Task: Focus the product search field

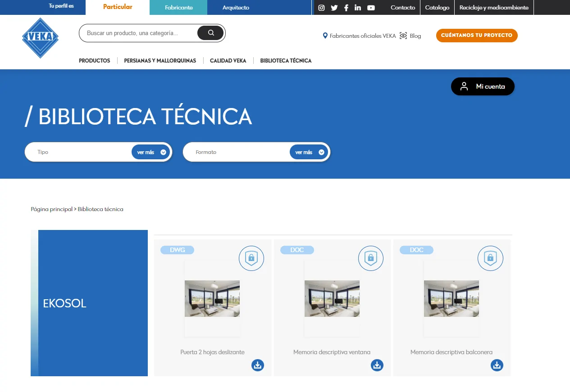Action: pos(137,33)
